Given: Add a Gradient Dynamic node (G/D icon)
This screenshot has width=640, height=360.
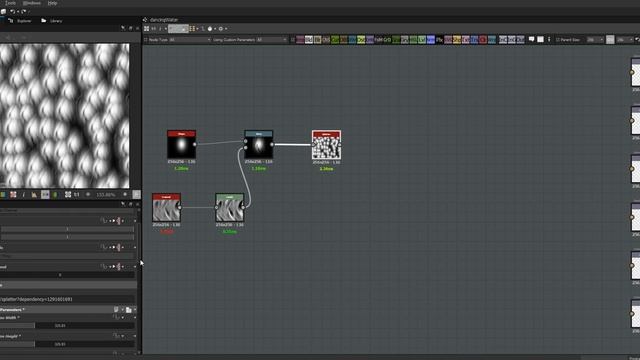Looking at the screenshot, I should (387, 40).
